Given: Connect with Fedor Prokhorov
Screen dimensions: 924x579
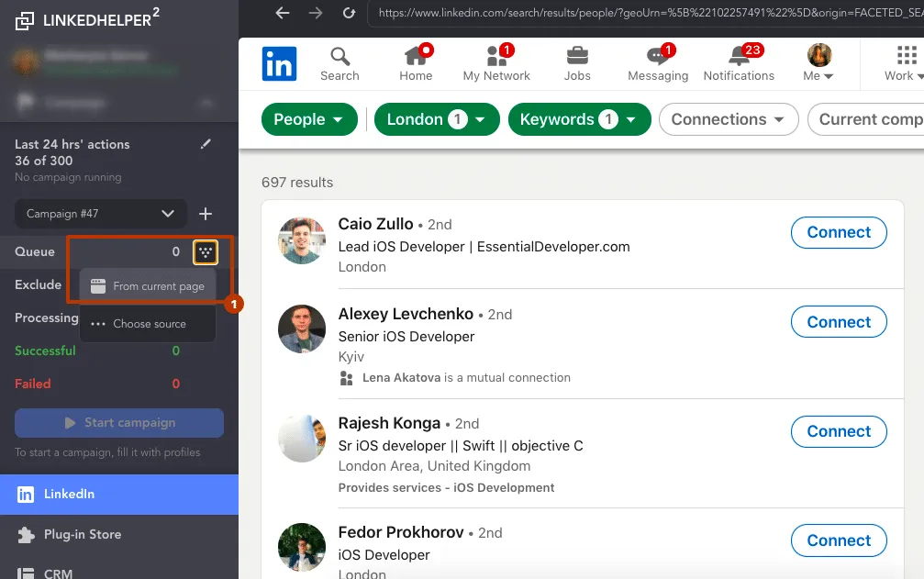Looking at the screenshot, I should coord(839,540).
